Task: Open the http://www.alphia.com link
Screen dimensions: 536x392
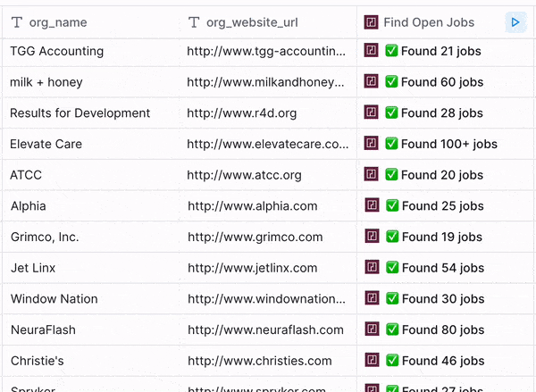Action: click(x=253, y=205)
